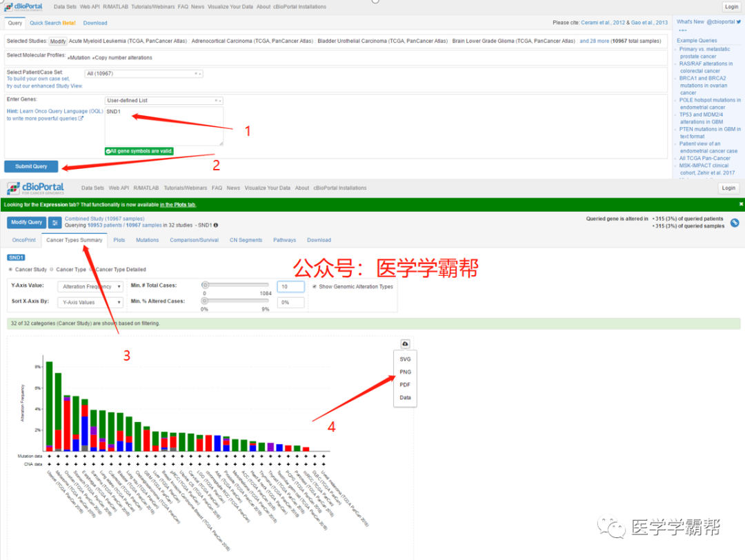
Task: Click the cBioPortal logo in lower header
Action: [x=36, y=188]
